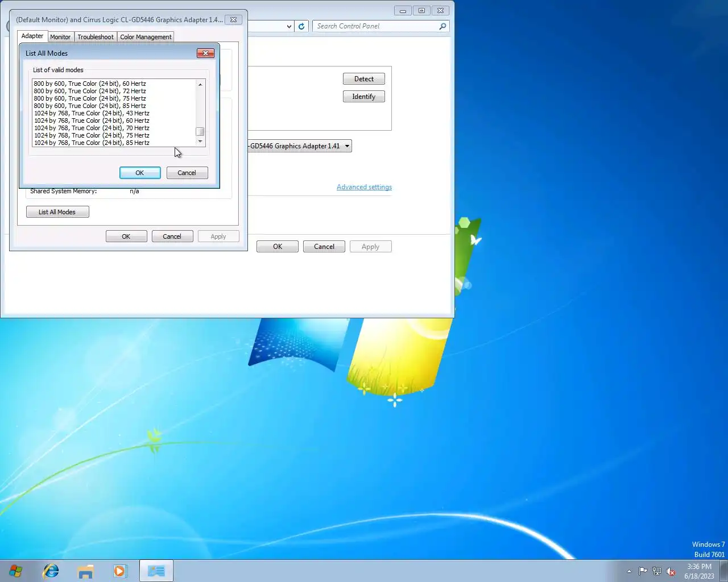This screenshot has width=728, height=582.
Task: Select 1024 by 768, 75 Hertz mode
Action: coord(92,135)
